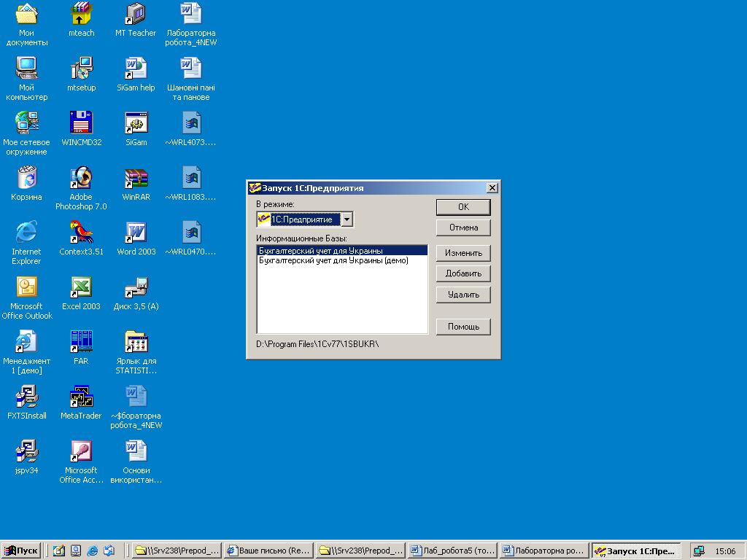The height and width of the screenshot is (560, 747).
Task: Switch to Лаб_робота5 taskbar window
Action: (x=452, y=551)
